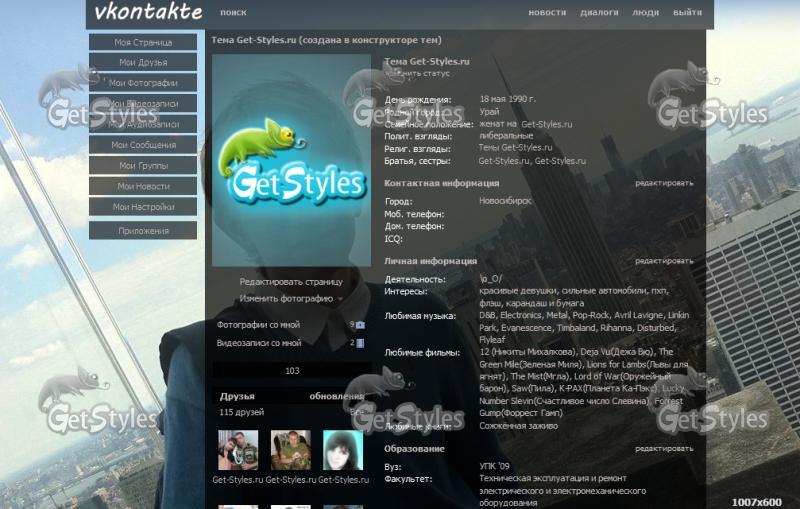Click 'выйти' to log out

(x=687, y=13)
